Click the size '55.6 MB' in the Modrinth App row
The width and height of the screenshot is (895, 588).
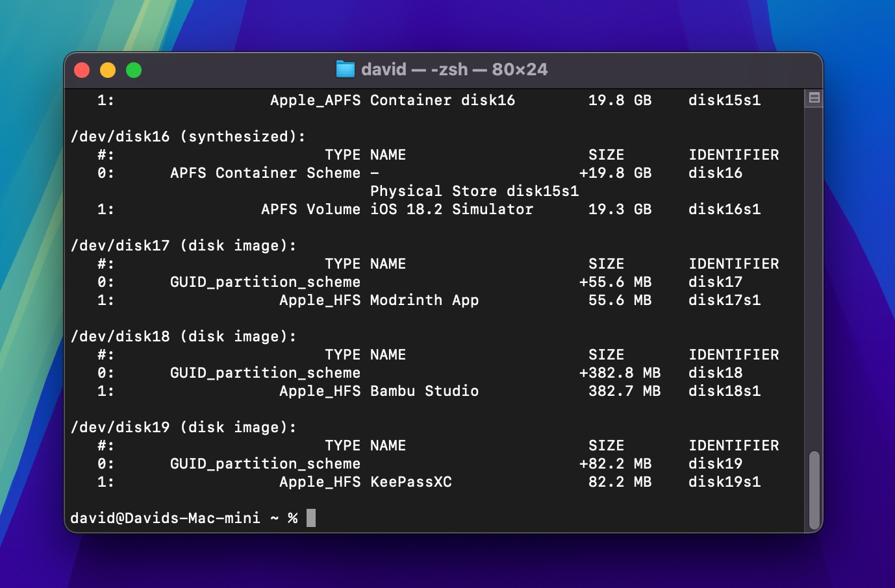[620, 300]
